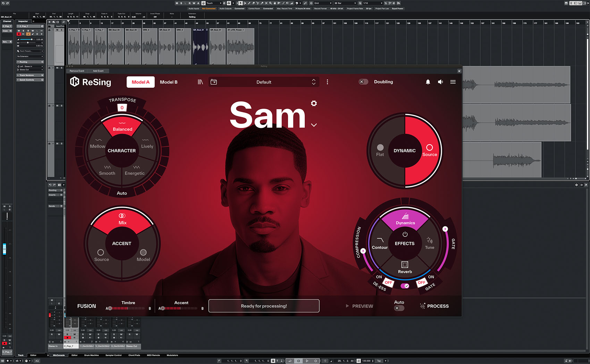Click the notifications bell icon in ReSing

pos(428,82)
